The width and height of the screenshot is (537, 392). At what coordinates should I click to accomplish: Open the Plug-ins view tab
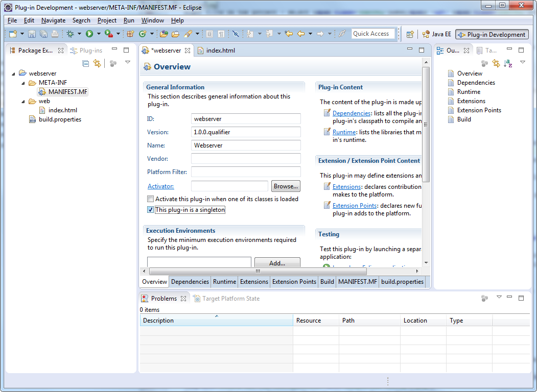86,51
